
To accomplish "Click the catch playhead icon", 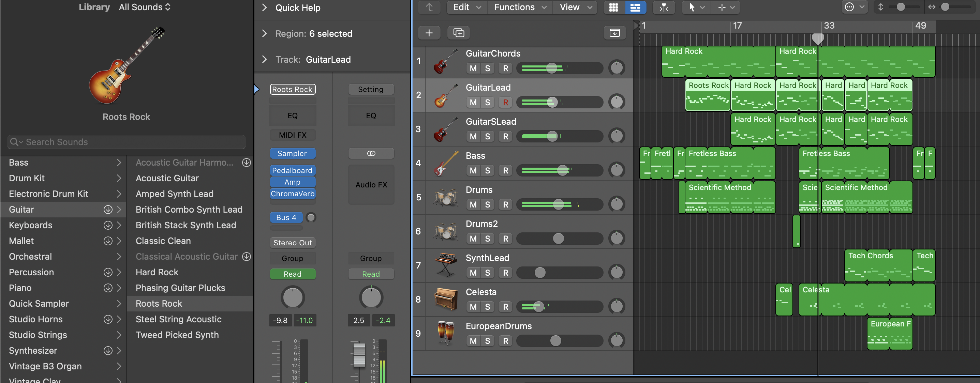I will (664, 7).
